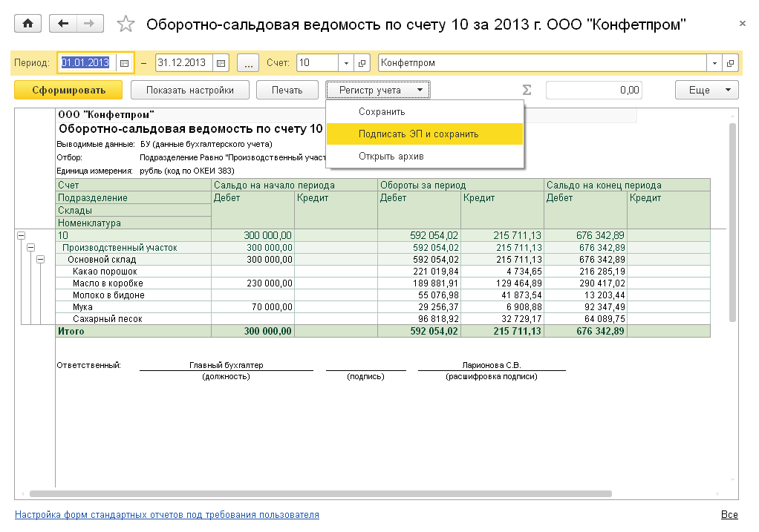Close the report window with X
Image resolution: width=759 pixels, height=532 pixels.
tap(743, 23)
